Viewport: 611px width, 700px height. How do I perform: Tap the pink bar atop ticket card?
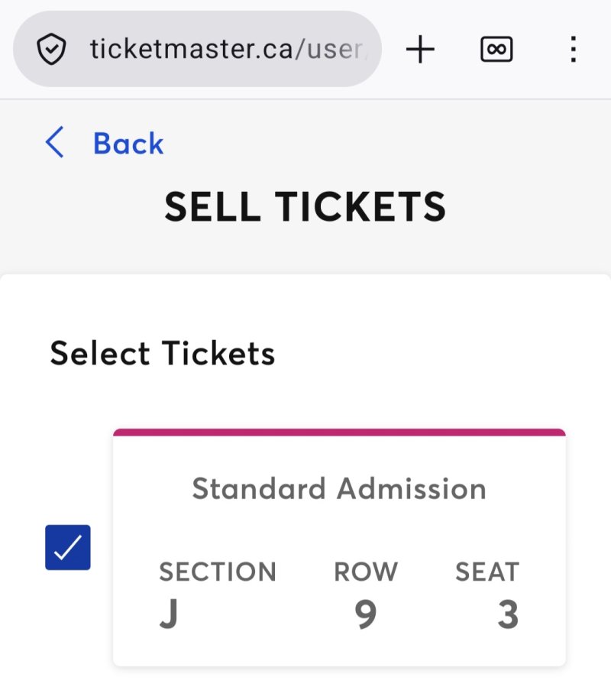pyautogui.click(x=339, y=433)
